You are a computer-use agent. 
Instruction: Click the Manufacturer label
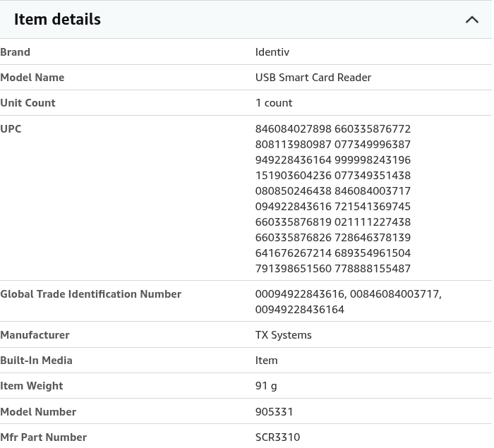point(35,335)
